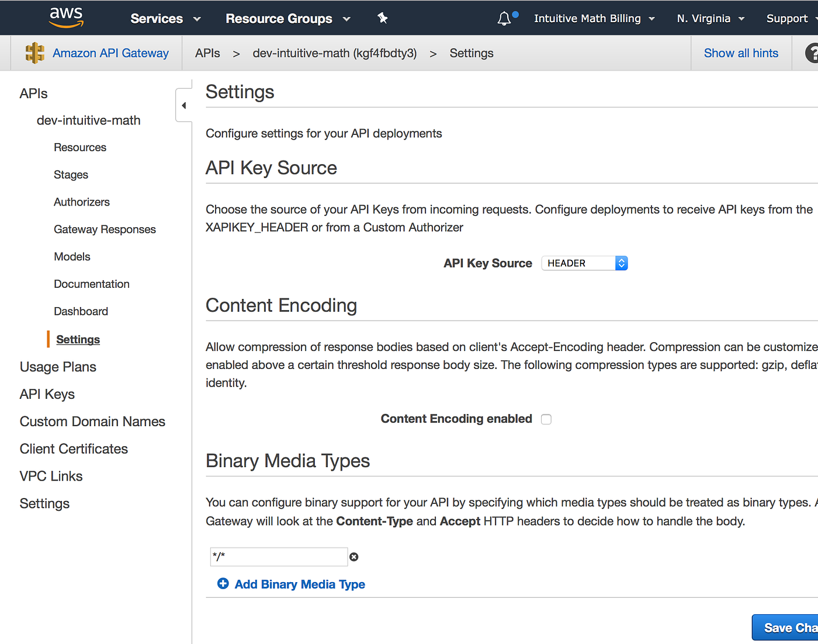This screenshot has height=644, width=818.
Task: Open the API Key Source dropdown
Action: click(x=584, y=263)
